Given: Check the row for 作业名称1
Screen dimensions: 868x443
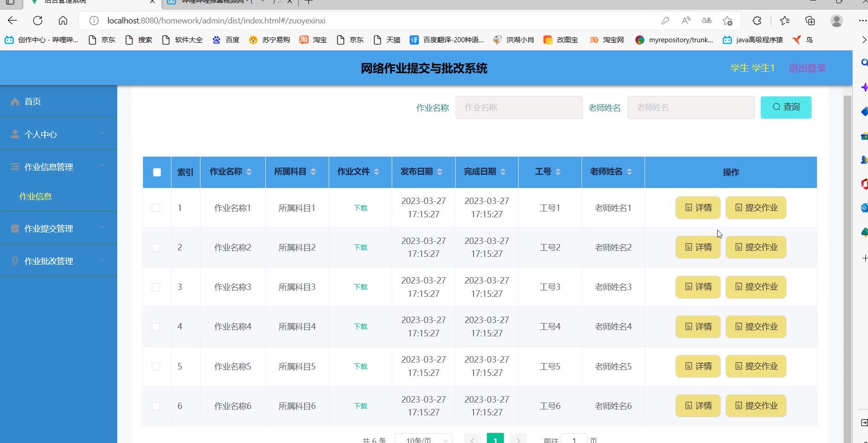Looking at the screenshot, I should tap(156, 208).
